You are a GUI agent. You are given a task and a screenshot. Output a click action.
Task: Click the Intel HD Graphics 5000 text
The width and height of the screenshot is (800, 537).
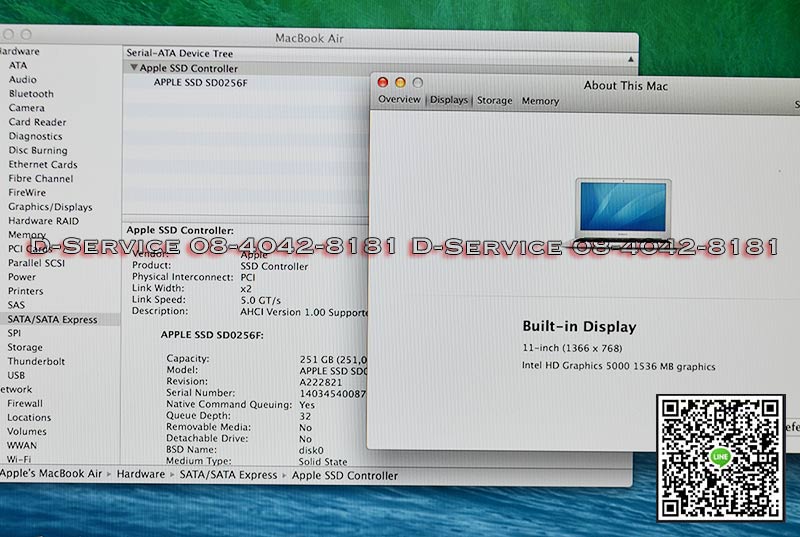pyautogui.click(x=618, y=366)
